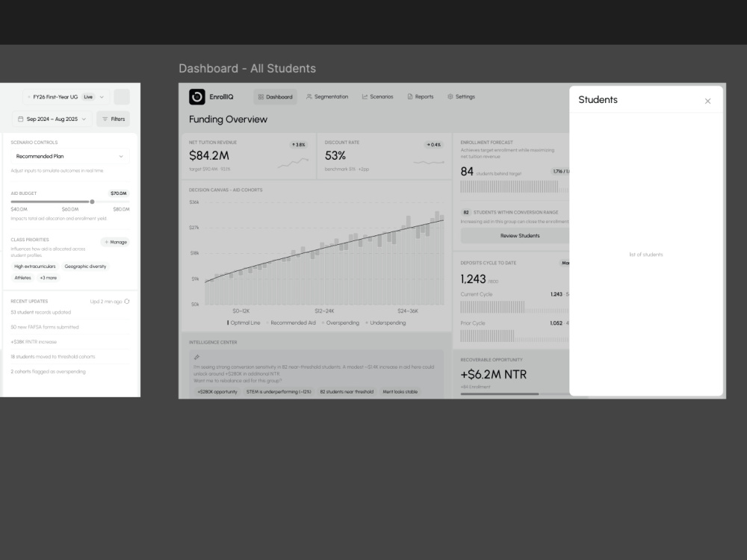Click the Recommended Aid legend item
747x560 pixels.
(291, 323)
